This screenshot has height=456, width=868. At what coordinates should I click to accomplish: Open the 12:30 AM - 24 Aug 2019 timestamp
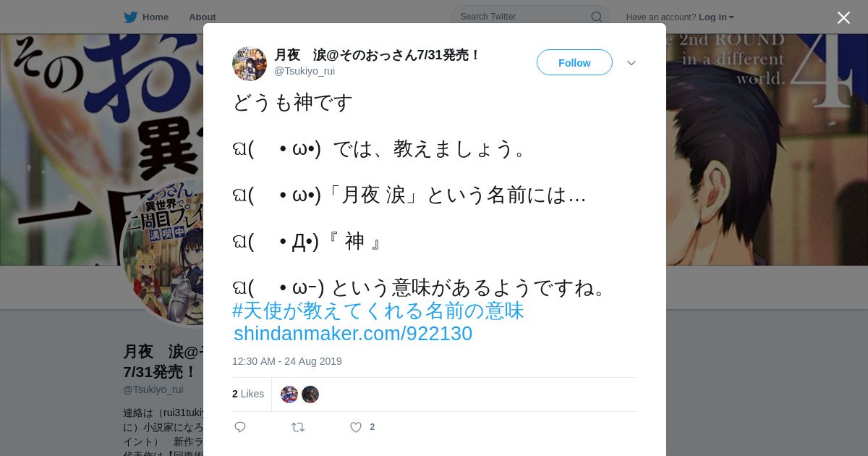(x=287, y=361)
